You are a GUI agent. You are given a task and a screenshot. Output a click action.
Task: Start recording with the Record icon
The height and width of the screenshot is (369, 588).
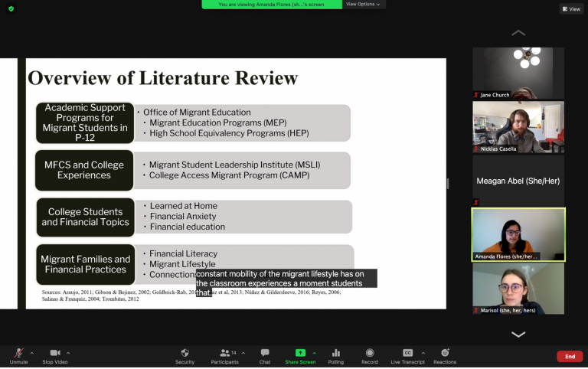pyautogui.click(x=370, y=354)
